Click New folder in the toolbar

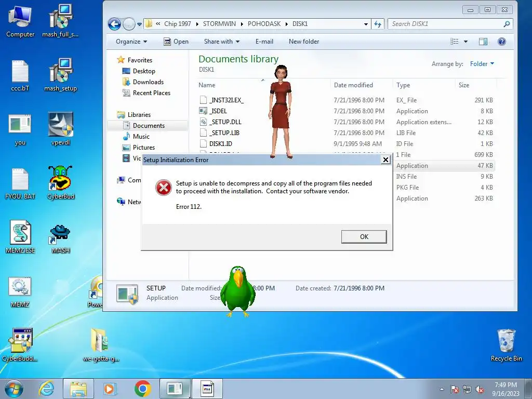point(304,42)
